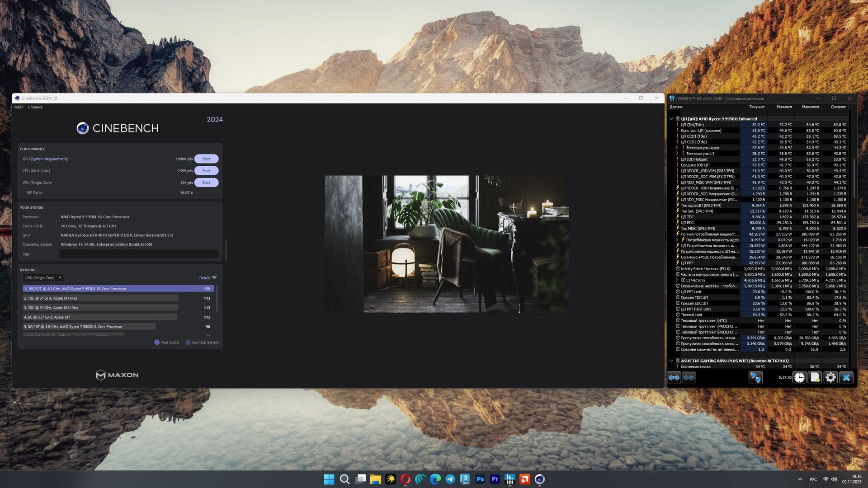Open the clock and date 19:18 flyout

(851, 479)
